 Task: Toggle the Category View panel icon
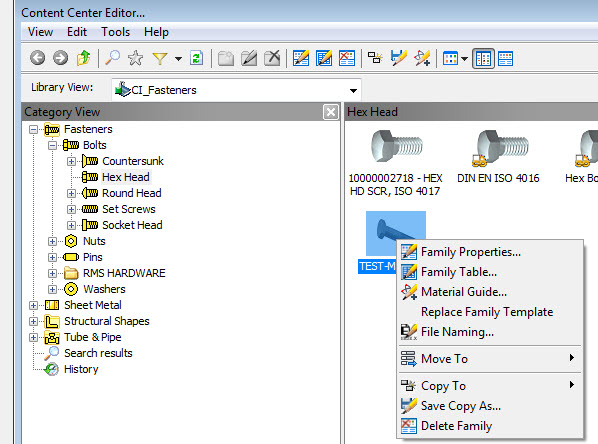483,59
